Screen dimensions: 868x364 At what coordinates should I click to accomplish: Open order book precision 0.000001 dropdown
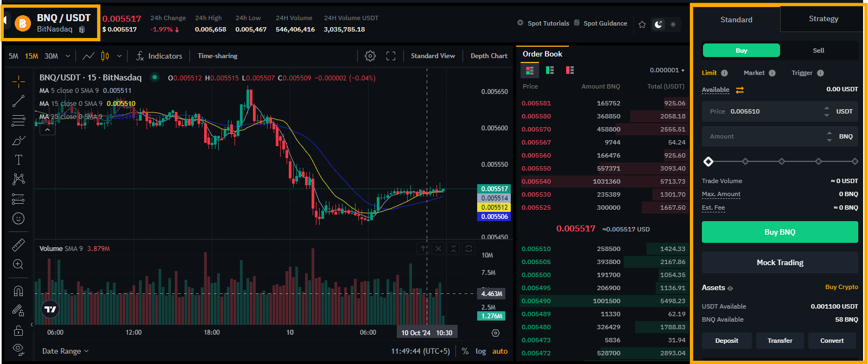(667, 71)
